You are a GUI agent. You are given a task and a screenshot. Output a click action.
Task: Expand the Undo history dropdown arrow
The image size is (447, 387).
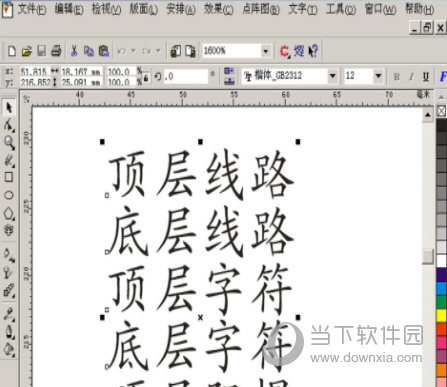pos(133,51)
